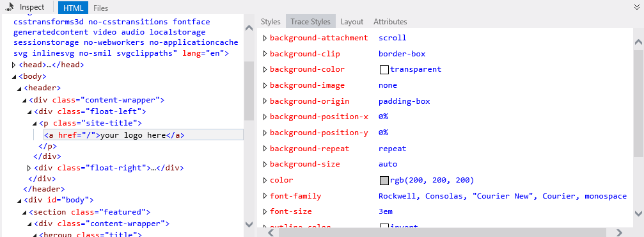Image resolution: width=644 pixels, height=237 pixels.
Task: Expand the background-image property trace
Action: [265, 86]
